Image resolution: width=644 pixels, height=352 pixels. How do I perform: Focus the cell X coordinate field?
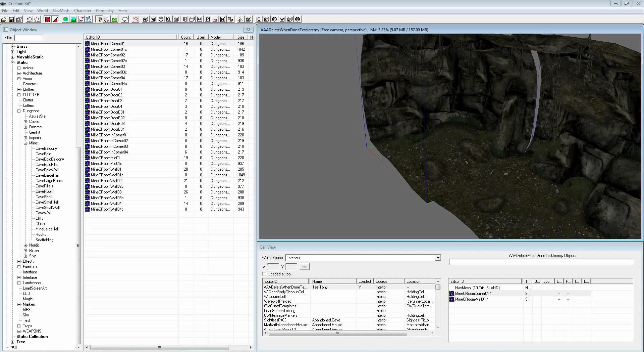(273, 267)
